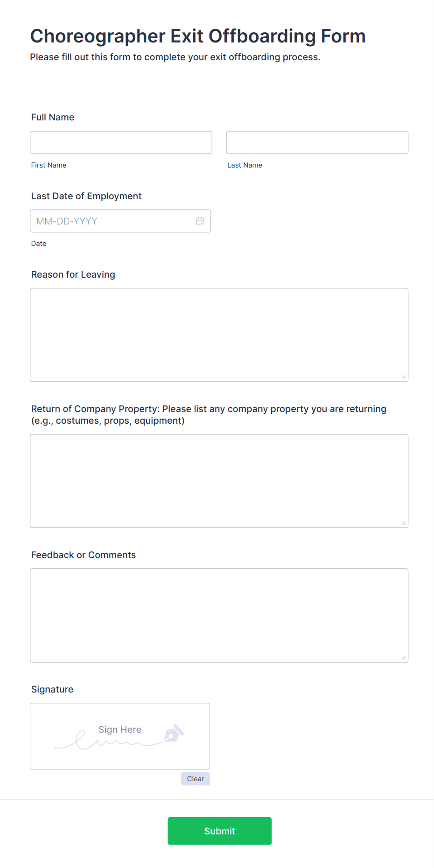Click the Full Name field label
Image resolution: width=434 pixels, height=868 pixels.
pyautogui.click(x=53, y=117)
